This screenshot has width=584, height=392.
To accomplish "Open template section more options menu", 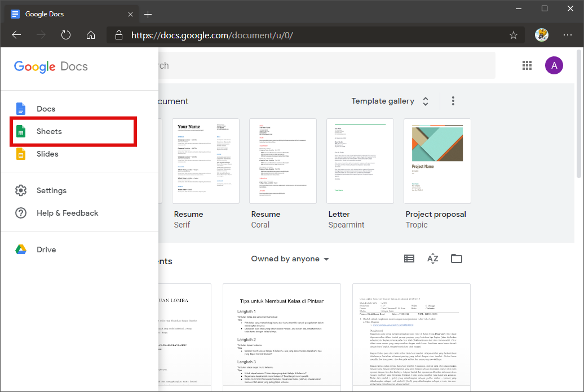I will point(453,101).
